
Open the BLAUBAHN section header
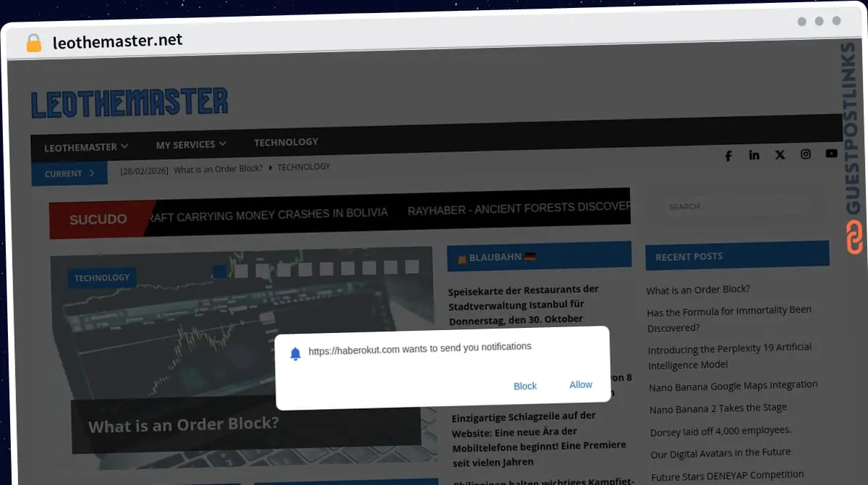539,257
